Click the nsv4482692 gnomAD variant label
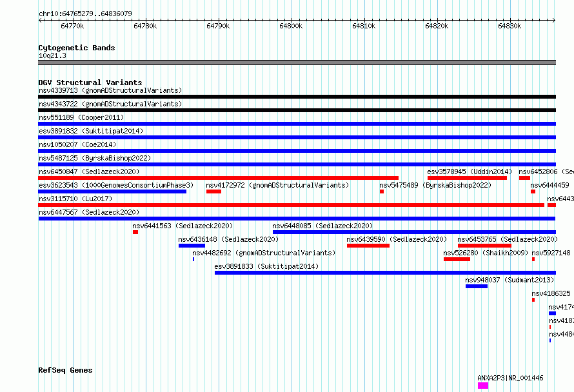The width and height of the screenshot is (574, 392). 264,253
